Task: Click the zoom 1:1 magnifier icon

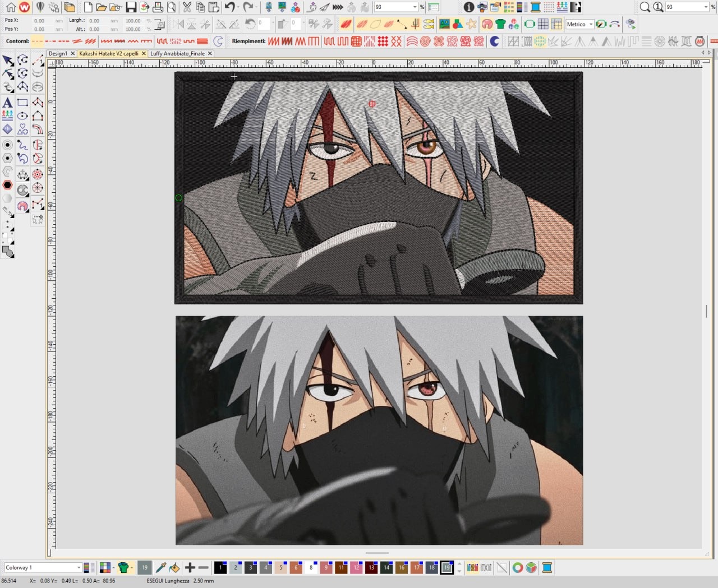Action: (x=659, y=7)
